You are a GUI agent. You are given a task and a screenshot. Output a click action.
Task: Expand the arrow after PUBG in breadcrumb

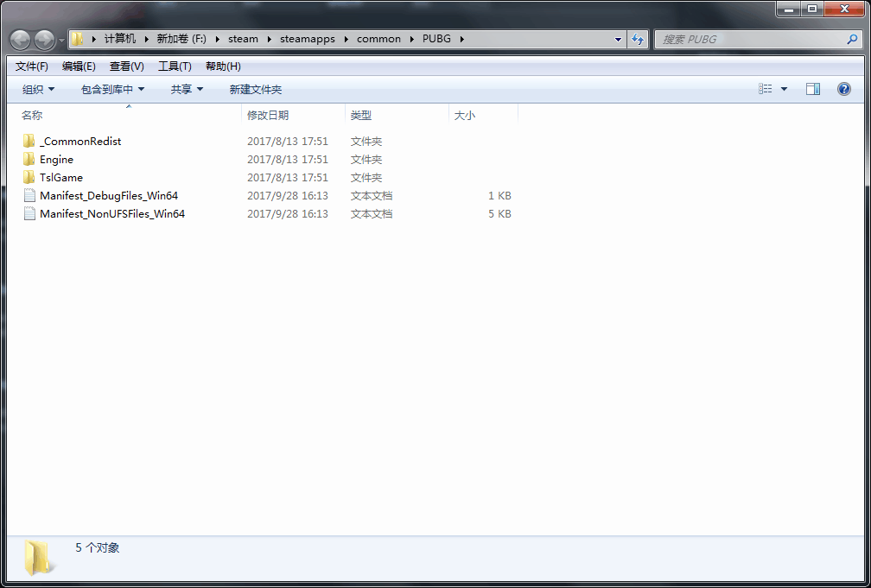tap(461, 39)
